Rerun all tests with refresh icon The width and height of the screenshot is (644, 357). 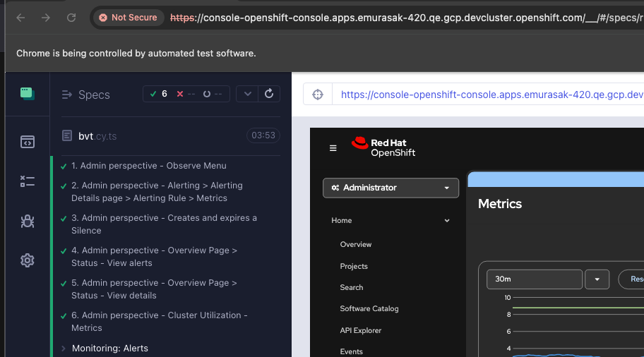pos(269,94)
